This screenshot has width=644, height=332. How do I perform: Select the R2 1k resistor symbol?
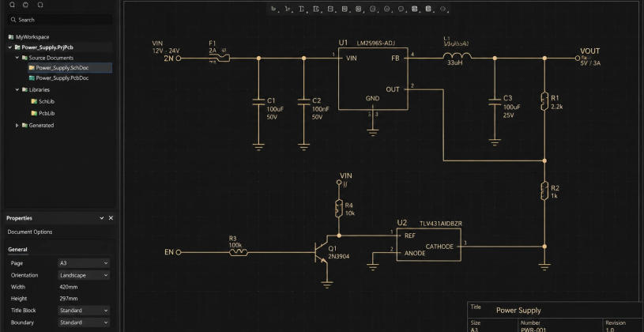pyautogui.click(x=544, y=191)
